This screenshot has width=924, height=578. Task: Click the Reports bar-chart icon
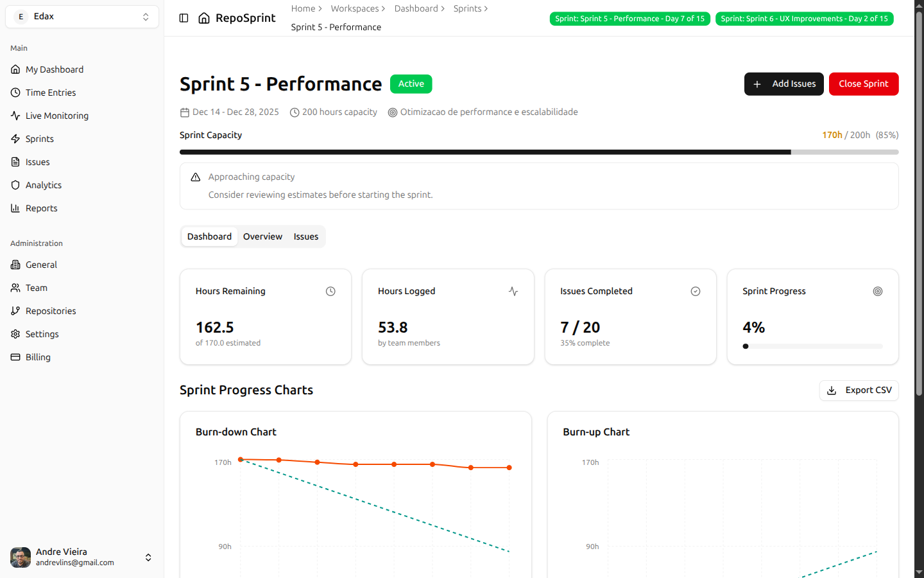click(15, 207)
